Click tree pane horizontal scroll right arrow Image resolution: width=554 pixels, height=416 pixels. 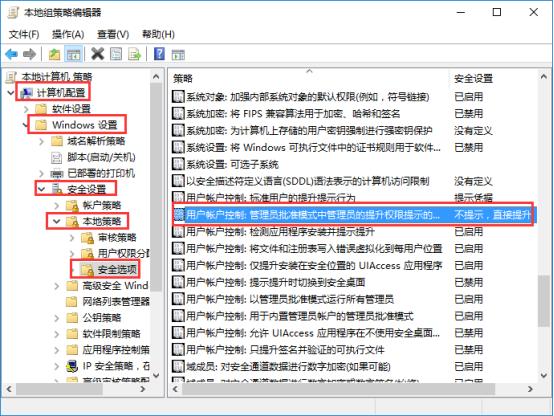143,389
